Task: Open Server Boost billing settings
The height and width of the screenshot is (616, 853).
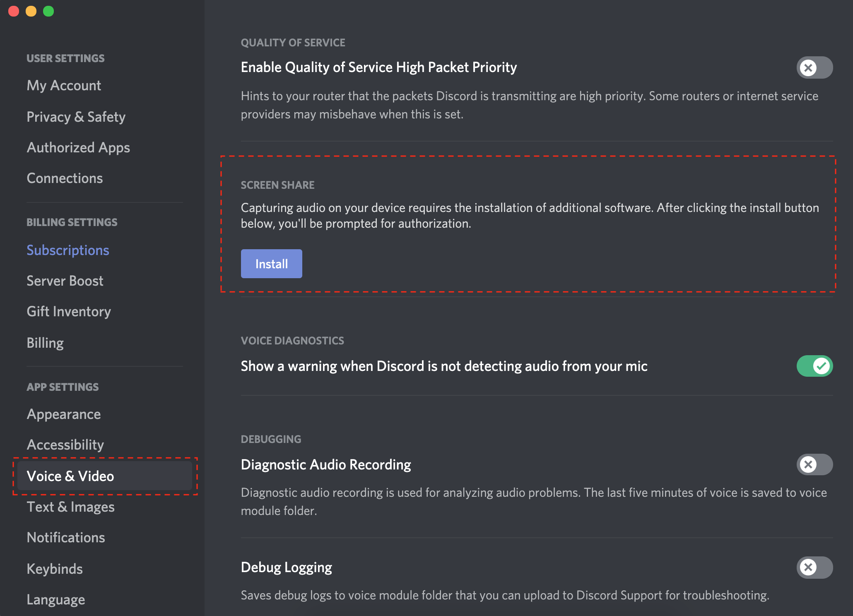Action: 65,280
